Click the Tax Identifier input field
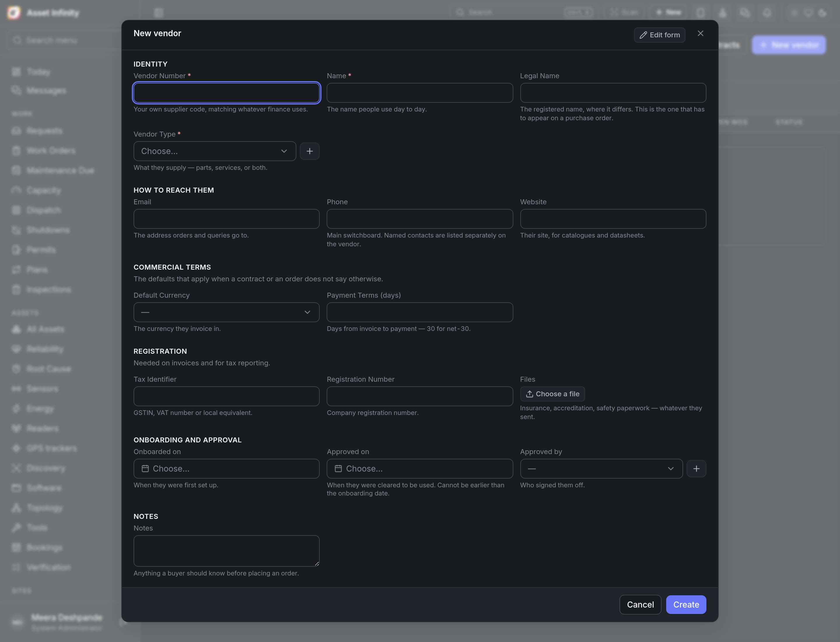This screenshot has width=840, height=642. tap(226, 396)
